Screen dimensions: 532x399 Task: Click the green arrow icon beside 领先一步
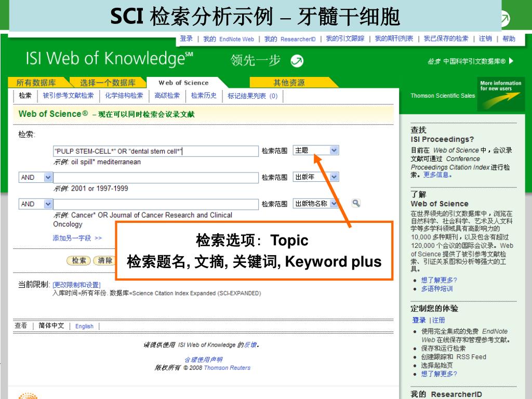click(297, 61)
